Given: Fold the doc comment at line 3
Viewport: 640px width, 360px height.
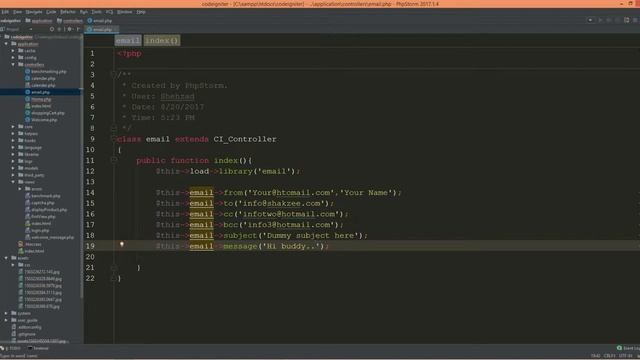Looking at the screenshot, I should coord(114,75).
